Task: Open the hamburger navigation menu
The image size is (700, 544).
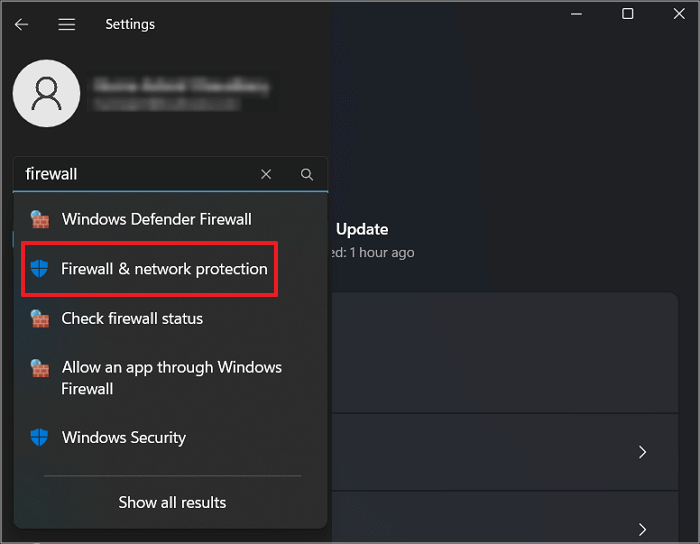Action: (67, 24)
